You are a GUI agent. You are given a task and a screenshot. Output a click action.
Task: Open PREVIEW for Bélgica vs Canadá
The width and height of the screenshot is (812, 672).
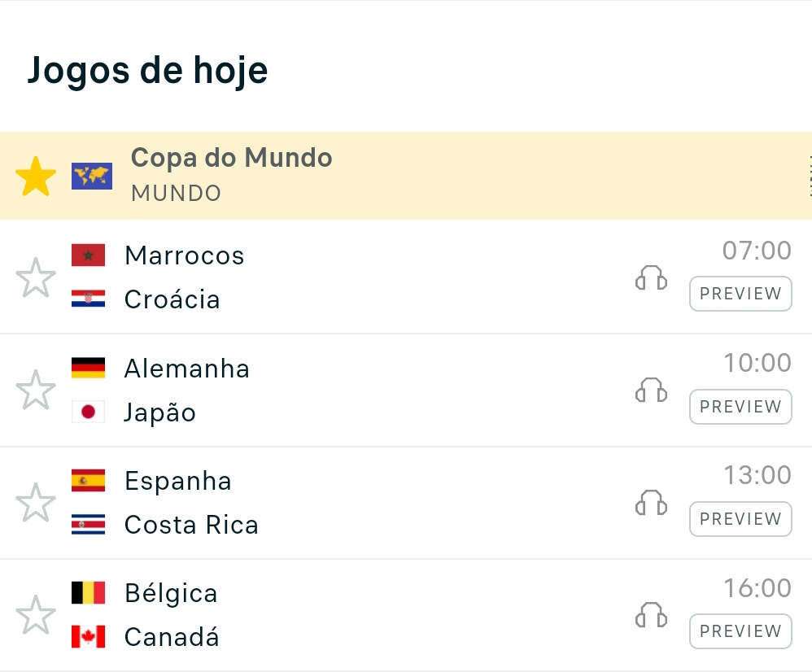tap(740, 631)
